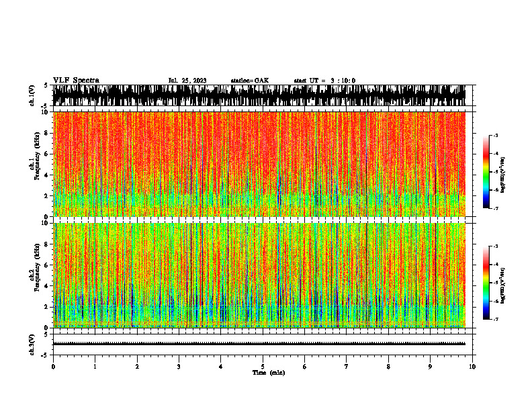
Task: Click the "VLF Spectra" plot title
Action: coord(76,81)
